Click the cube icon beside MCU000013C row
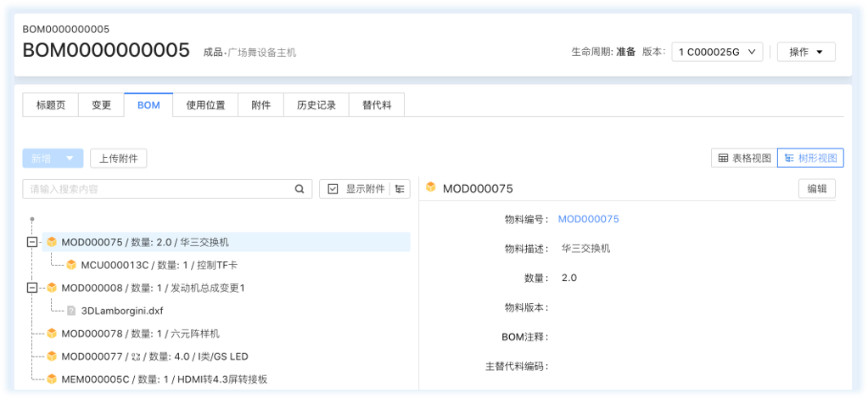The height and width of the screenshot is (399, 868). click(x=71, y=265)
